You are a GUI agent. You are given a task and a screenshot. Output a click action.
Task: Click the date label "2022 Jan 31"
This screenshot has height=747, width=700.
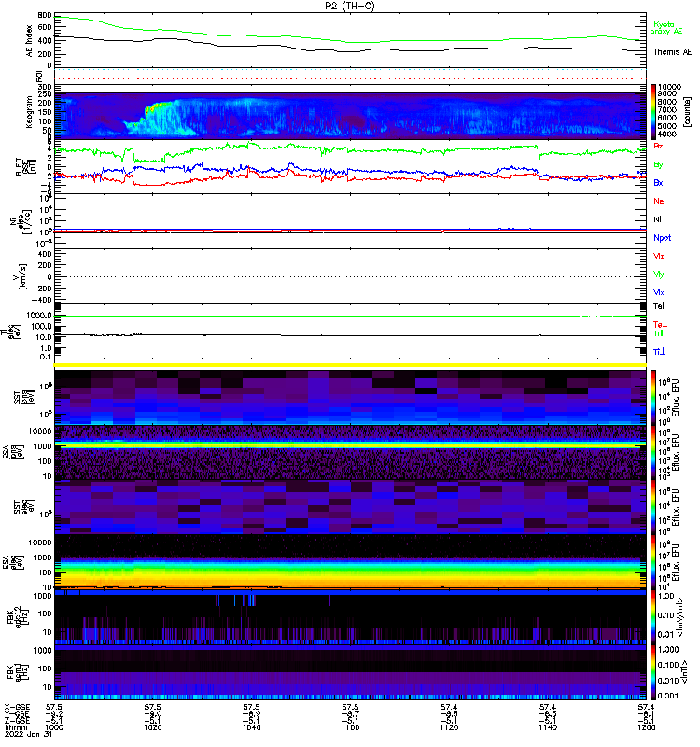click(x=28, y=734)
